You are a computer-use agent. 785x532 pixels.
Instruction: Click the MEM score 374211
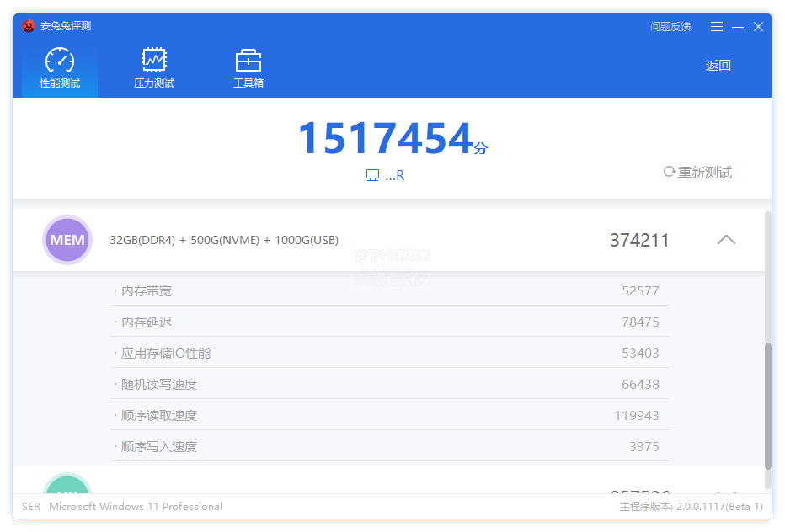(x=639, y=241)
